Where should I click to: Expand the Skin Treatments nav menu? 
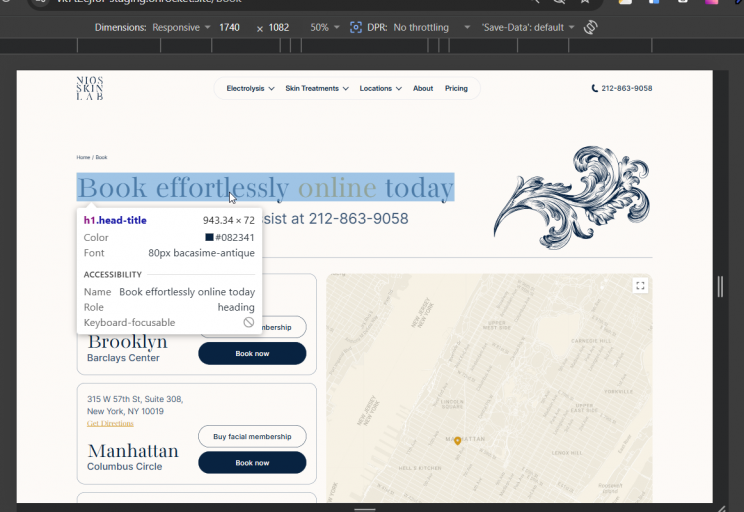pos(317,88)
